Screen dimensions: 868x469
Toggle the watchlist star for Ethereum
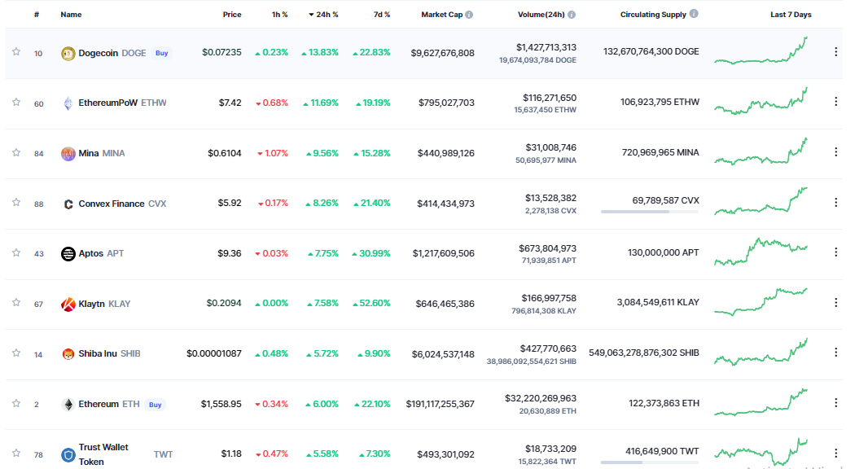(15, 404)
